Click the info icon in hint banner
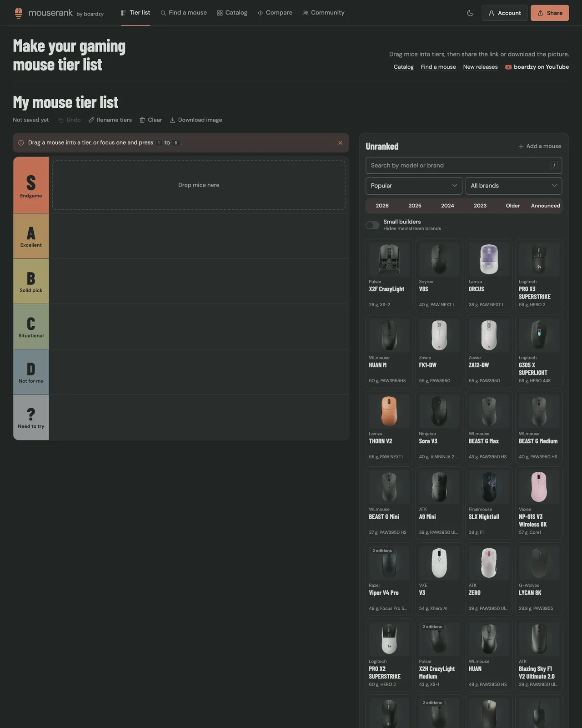The width and height of the screenshot is (582, 728). point(21,143)
